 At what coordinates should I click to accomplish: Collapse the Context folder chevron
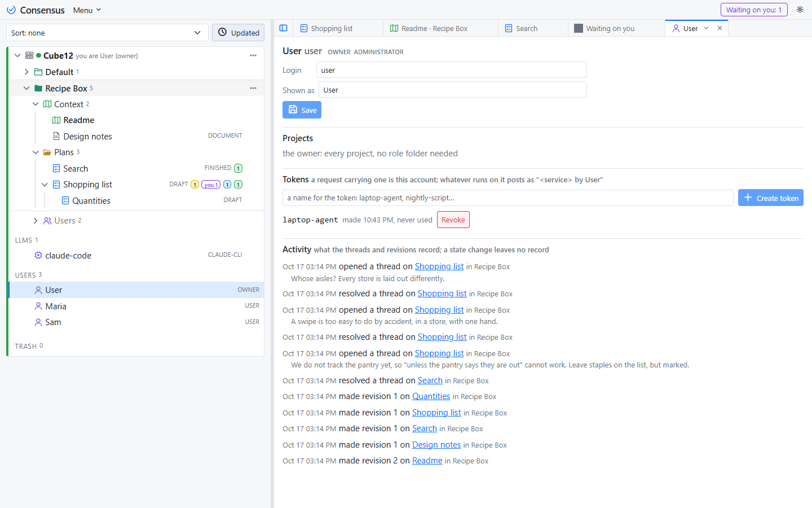(36, 104)
